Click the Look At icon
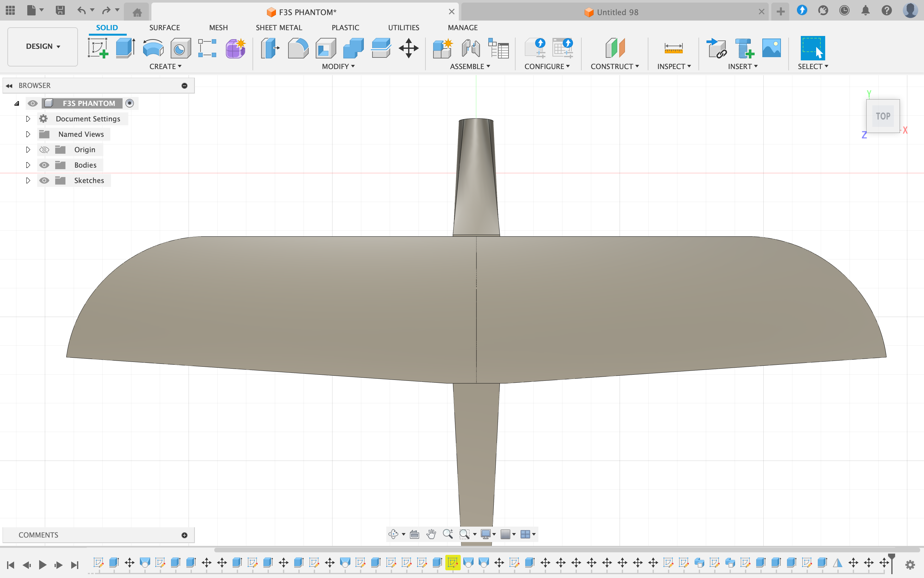The image size is (924, 578). [414, 534]
